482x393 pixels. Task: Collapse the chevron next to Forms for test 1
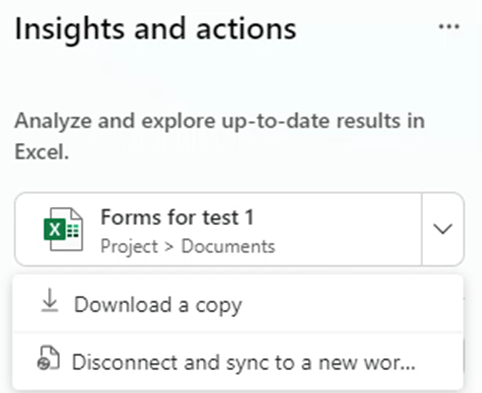point(442,229)
